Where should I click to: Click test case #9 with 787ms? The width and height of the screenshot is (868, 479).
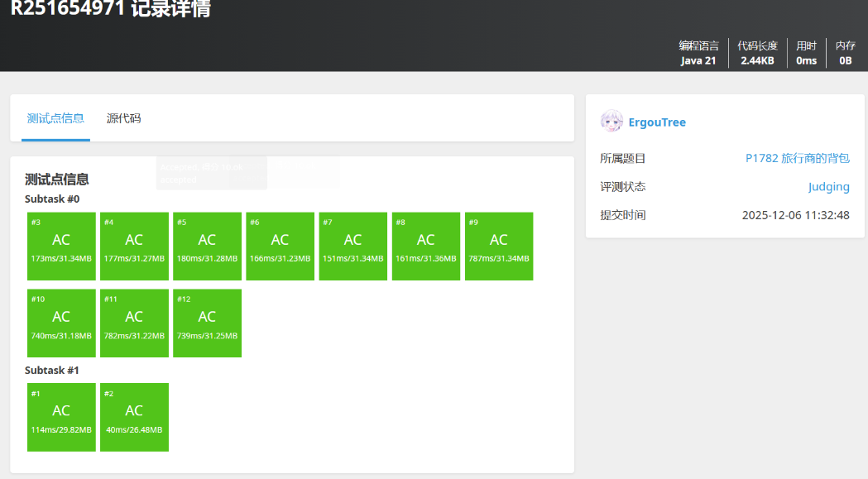click(498, 247)
